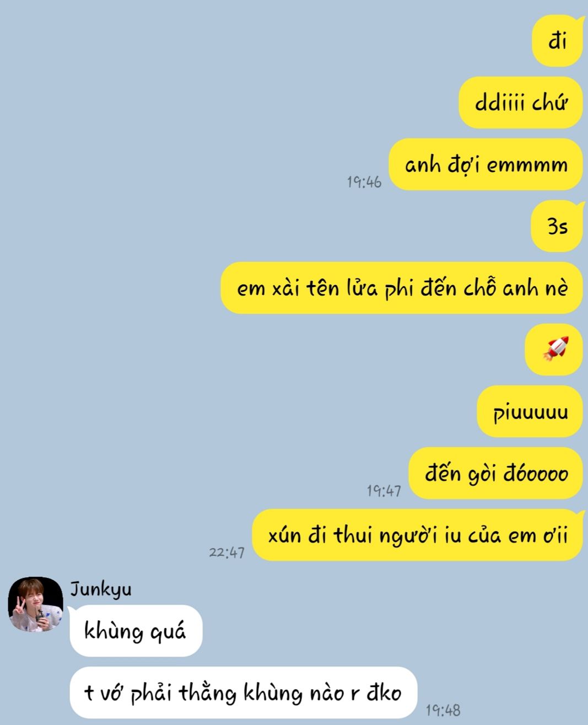This screenshot has height=725, width=588.
Task: Tap the "t vớ phải thằng khùng" message
Action: [244, 692]
